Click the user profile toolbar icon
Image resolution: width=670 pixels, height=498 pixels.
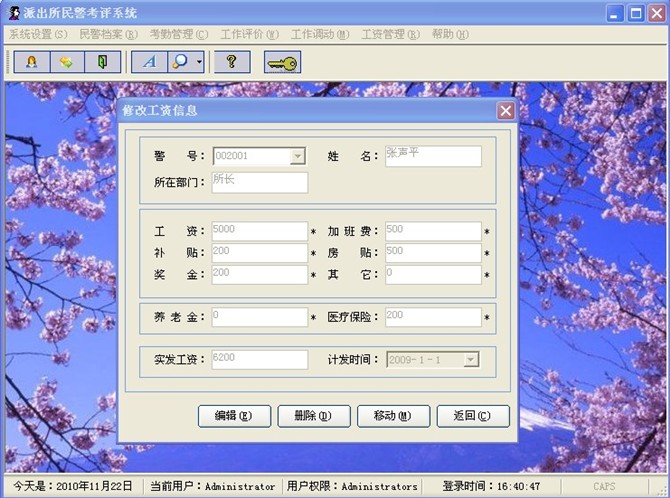click(x=32, y=62)
